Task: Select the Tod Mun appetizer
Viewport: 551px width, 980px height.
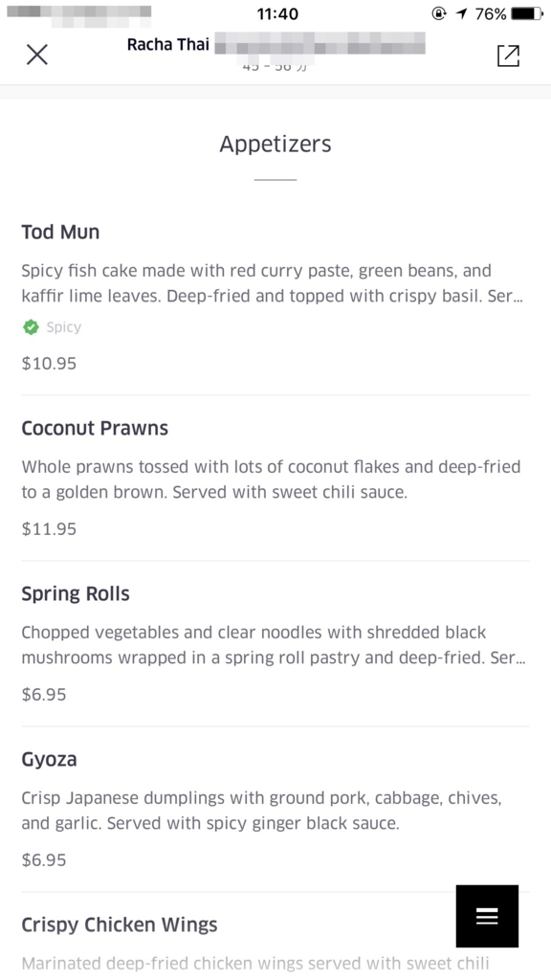Action: tap(275, 297)
